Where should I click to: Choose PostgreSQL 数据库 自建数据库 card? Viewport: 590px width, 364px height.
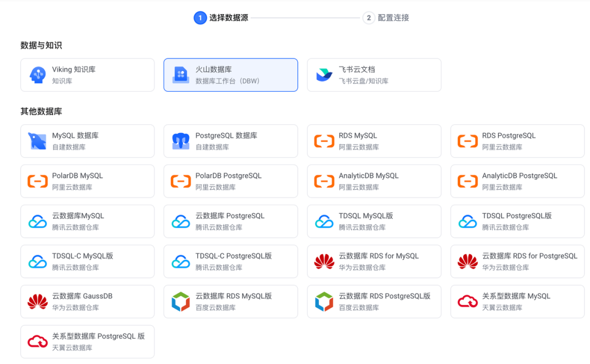pos(231,141)
